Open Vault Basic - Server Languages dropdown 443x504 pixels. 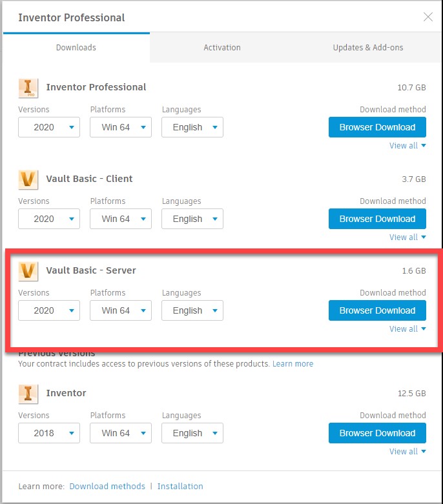tap(192, 310)
